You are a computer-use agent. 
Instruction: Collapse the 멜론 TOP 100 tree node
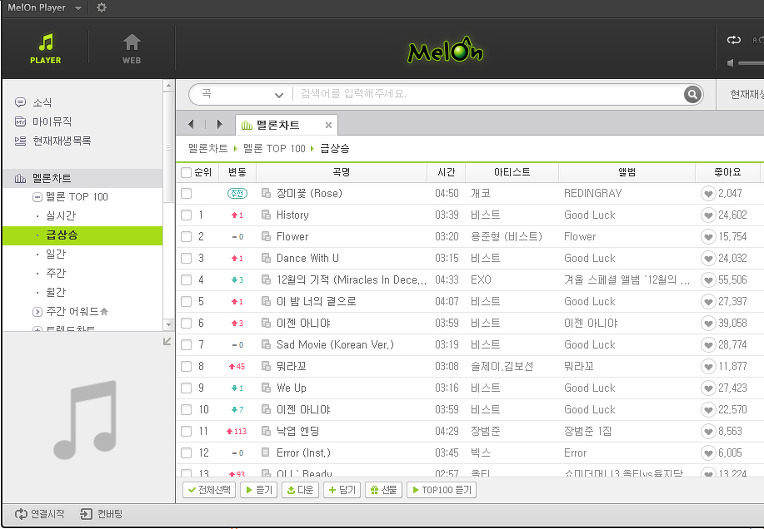[x=37, y=197]
